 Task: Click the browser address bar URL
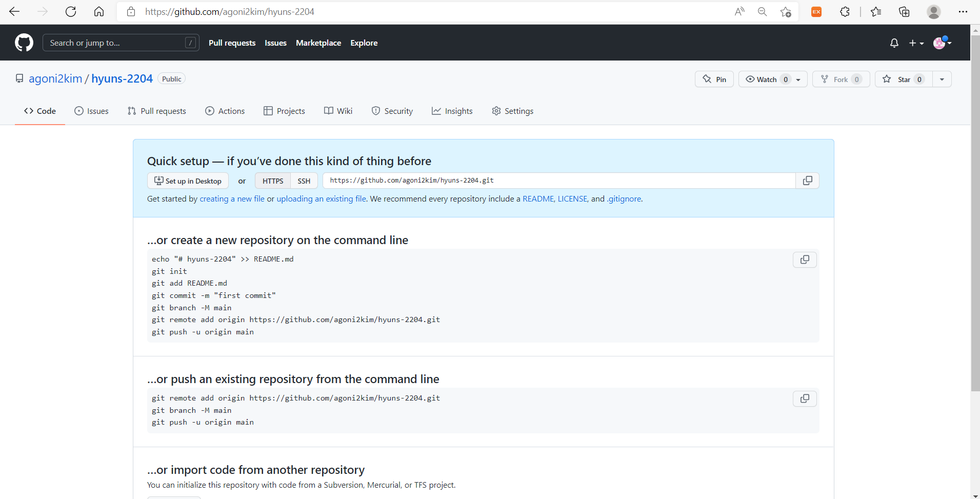click(230, 11)
